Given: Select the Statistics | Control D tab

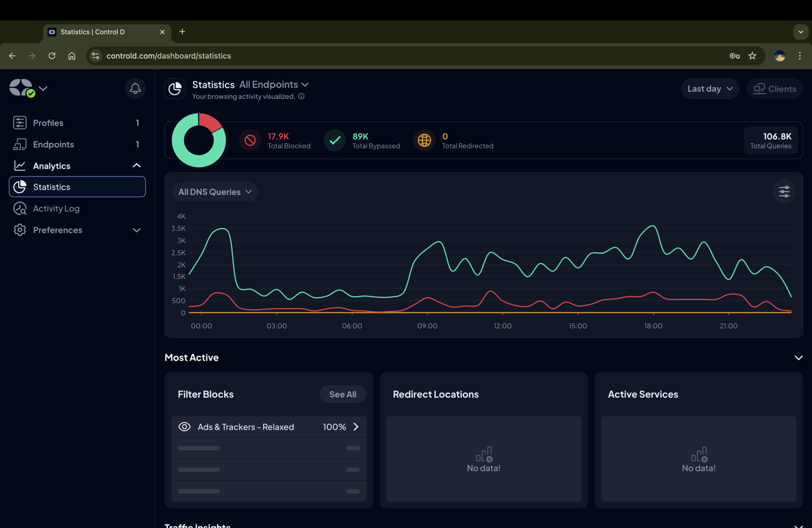Looking at the screenshot, I should [108, 32].
